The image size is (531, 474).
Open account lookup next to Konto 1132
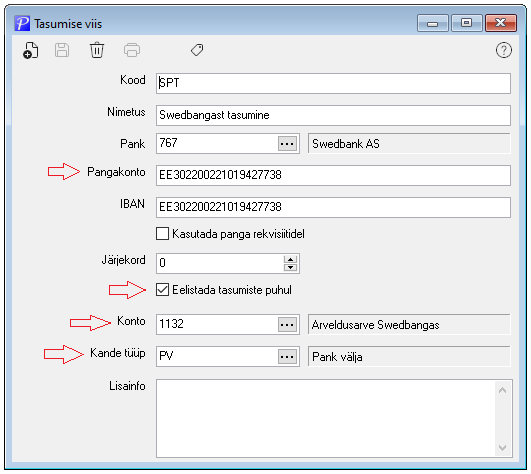pos(287,325)
